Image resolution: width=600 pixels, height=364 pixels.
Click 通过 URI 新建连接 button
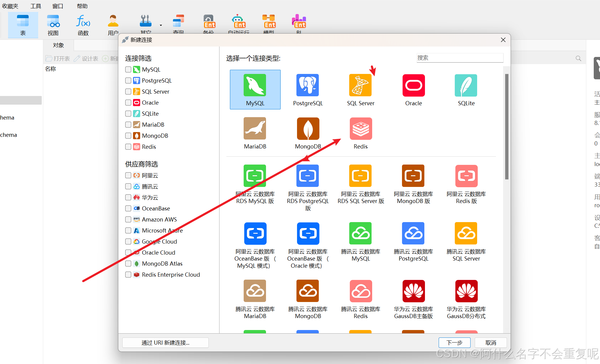click(x=165, y=343)
